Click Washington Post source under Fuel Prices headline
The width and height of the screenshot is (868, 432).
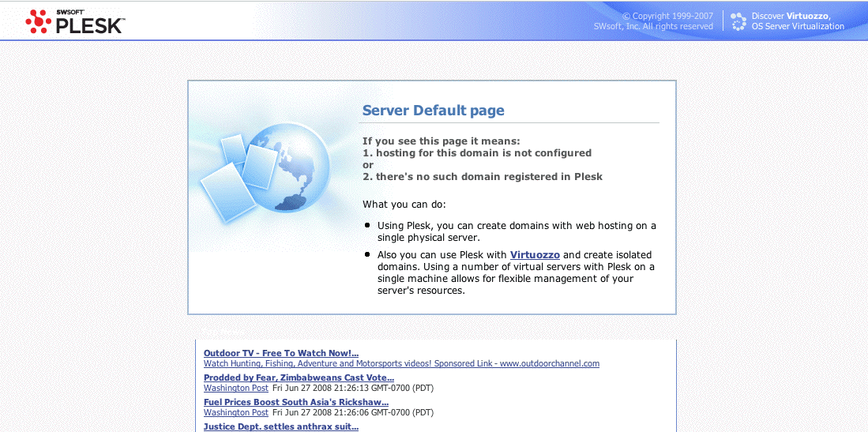pos(235,413)
